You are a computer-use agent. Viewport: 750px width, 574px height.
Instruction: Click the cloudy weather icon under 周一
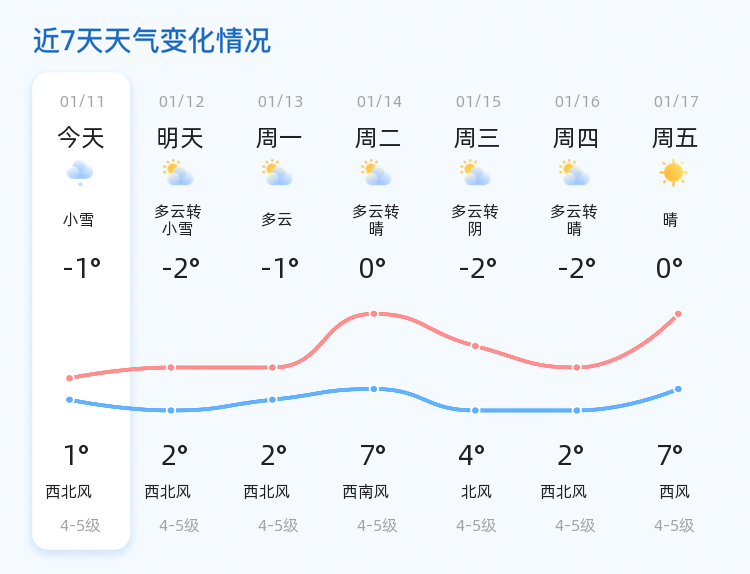point(277,173)
